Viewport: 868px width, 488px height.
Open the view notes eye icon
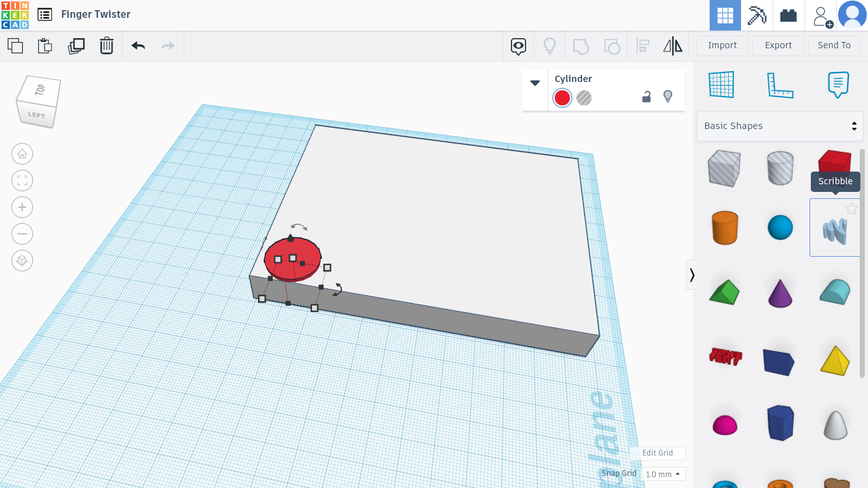pos(519,46)
